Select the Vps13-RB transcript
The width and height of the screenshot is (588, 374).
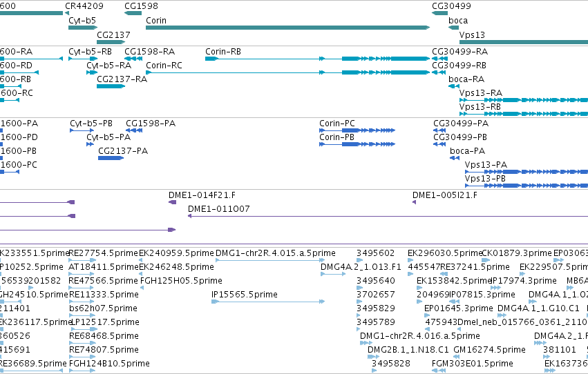pyautogui.click(x=524, y=114)
